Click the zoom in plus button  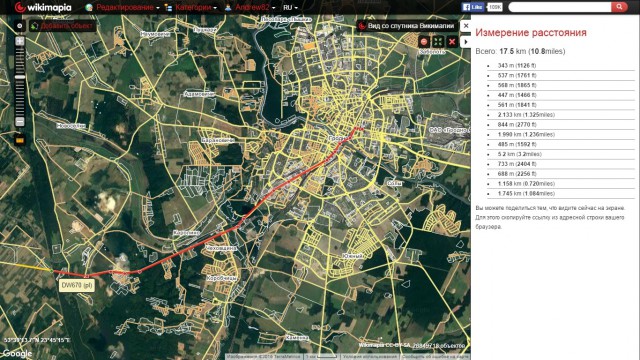click(20, 41)
